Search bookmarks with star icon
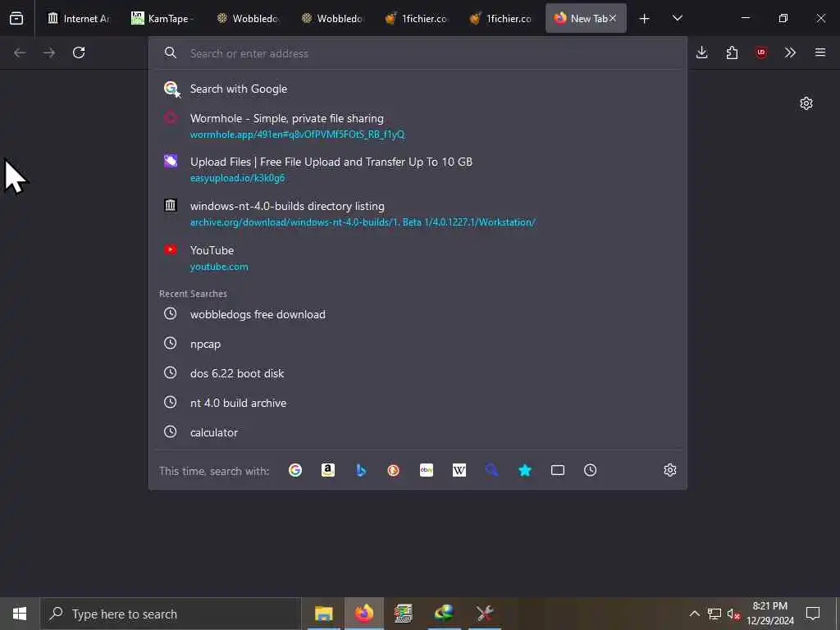The image size is (840, 630). pos(525,470)
